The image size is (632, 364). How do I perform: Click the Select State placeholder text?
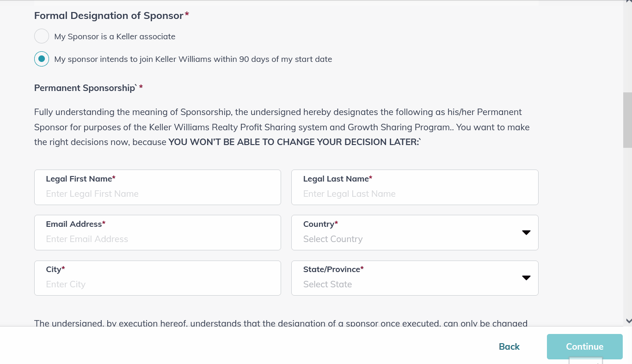point(327,284)
